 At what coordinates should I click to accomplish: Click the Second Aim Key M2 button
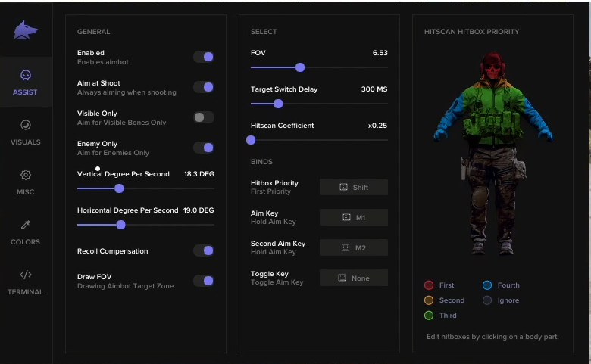[354, 247]
